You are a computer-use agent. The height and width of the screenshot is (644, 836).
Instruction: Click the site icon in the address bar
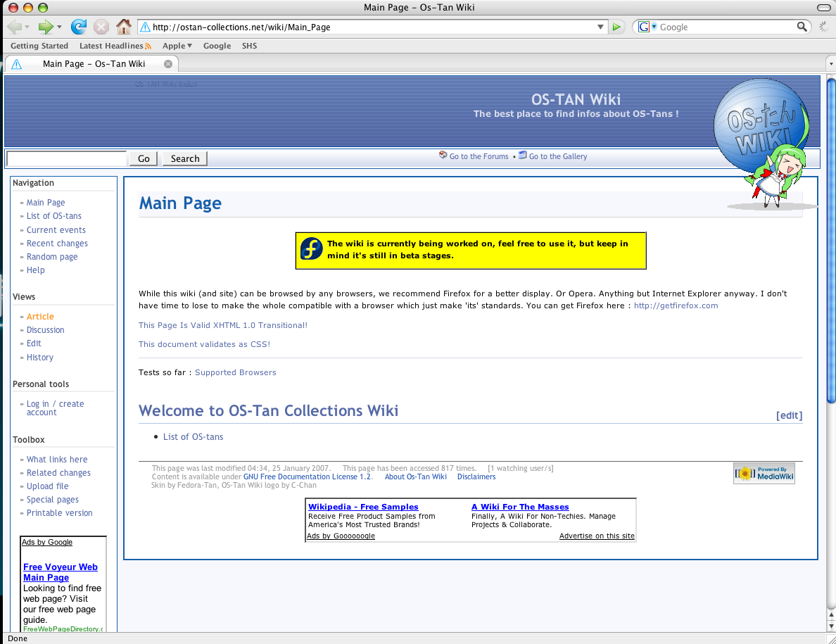coord(144,27)
